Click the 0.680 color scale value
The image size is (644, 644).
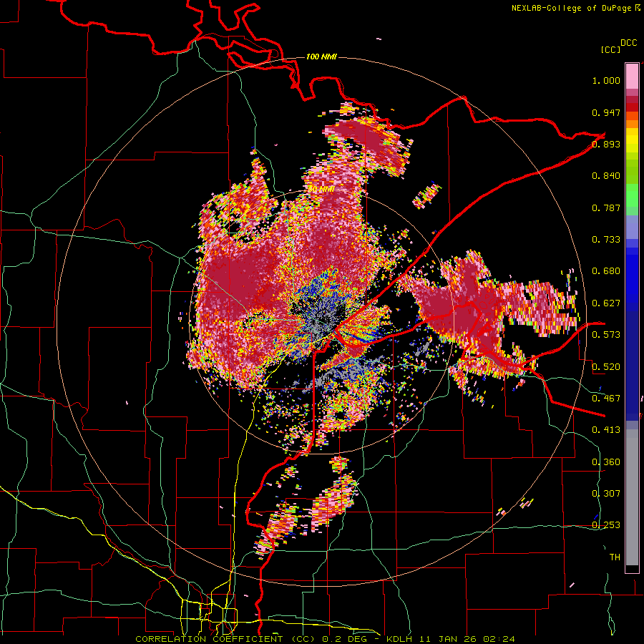click(606, 271)
